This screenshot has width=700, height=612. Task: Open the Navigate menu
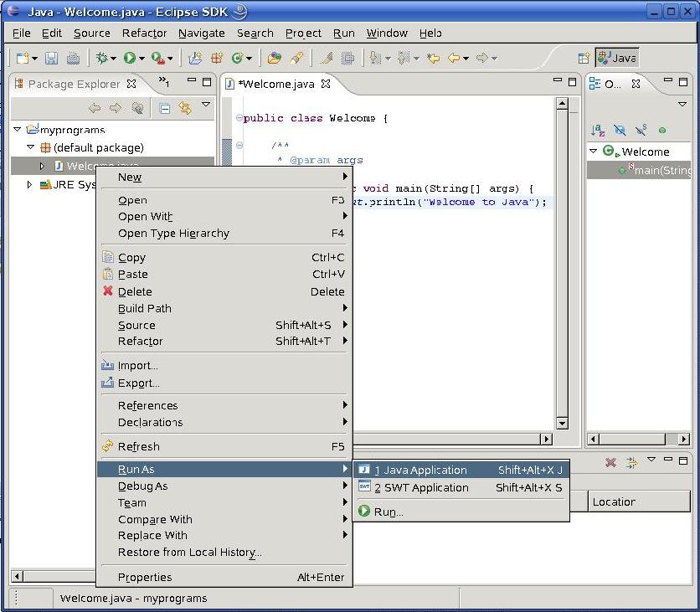click(x=201, y=33)
